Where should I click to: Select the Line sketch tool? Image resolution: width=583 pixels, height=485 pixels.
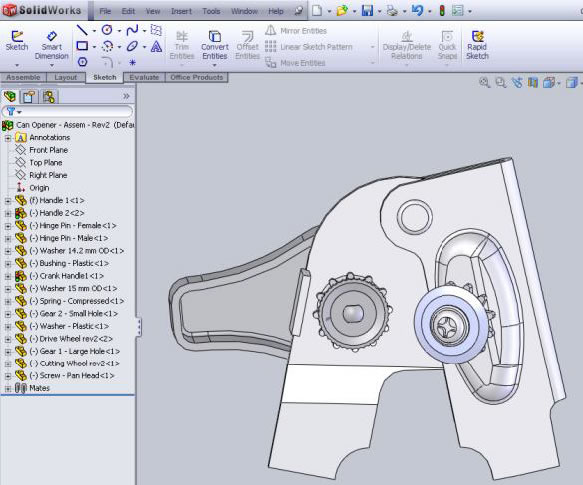(x=82, y=30)
